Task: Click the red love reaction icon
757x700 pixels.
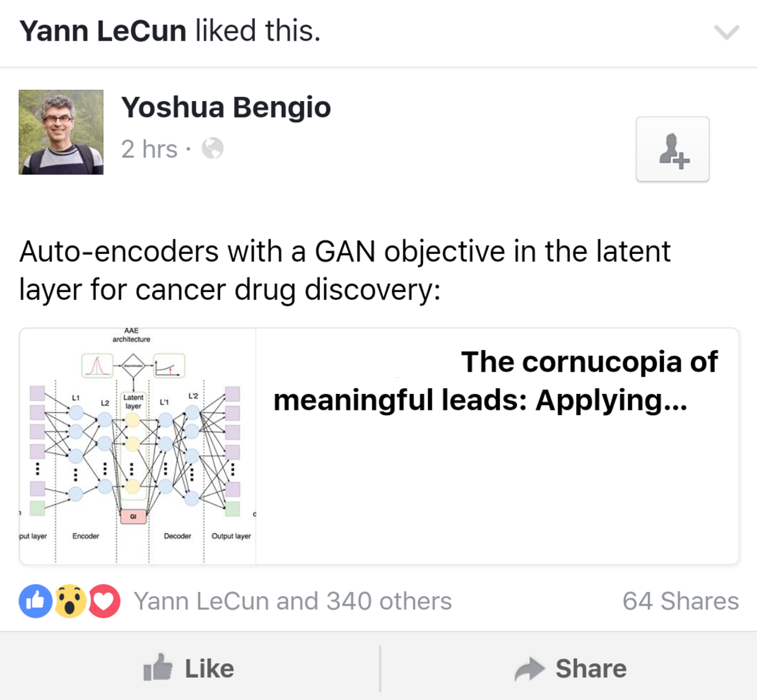Action: tap(104, 601)
